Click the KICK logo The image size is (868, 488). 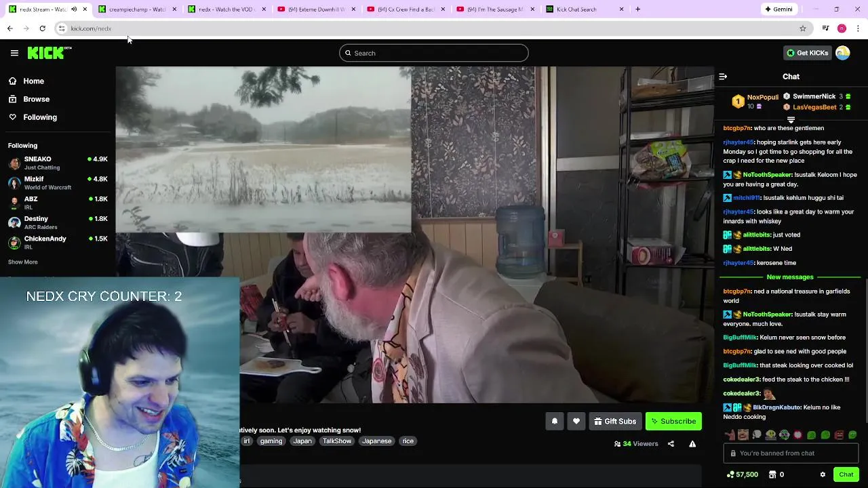click(x=50, y=53)
